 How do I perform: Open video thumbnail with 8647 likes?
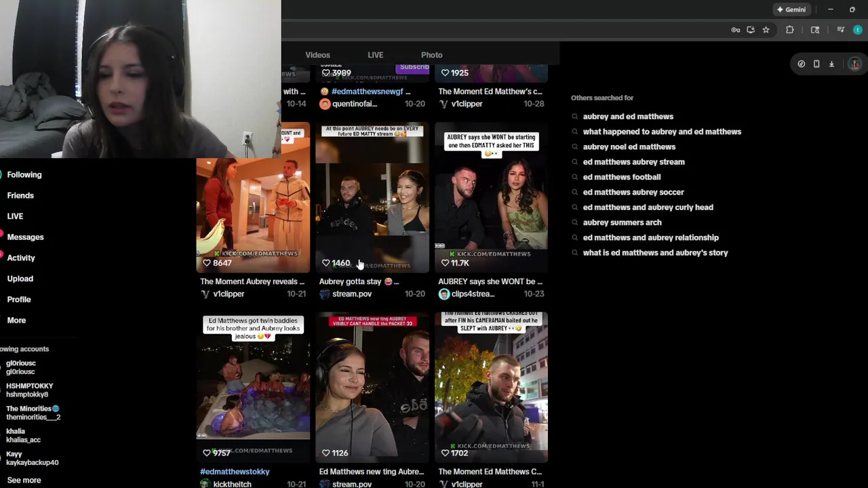pos(253,197)
